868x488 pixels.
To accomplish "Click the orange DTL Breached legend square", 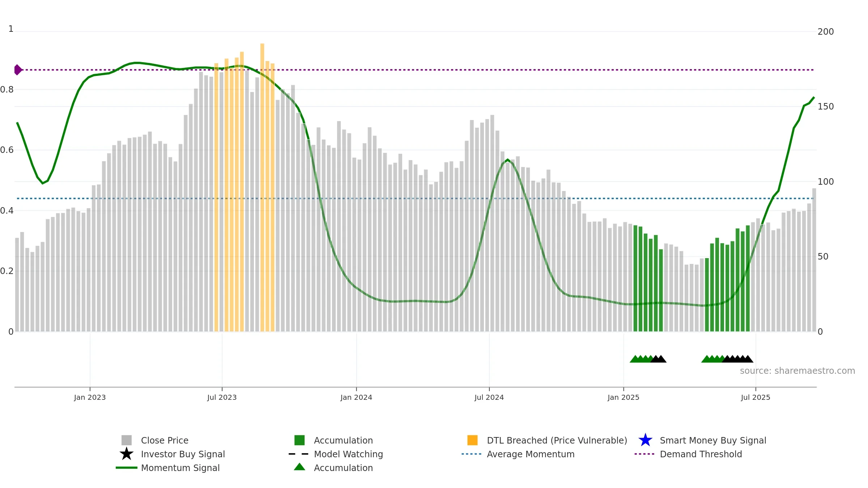I will pos(472,440).
